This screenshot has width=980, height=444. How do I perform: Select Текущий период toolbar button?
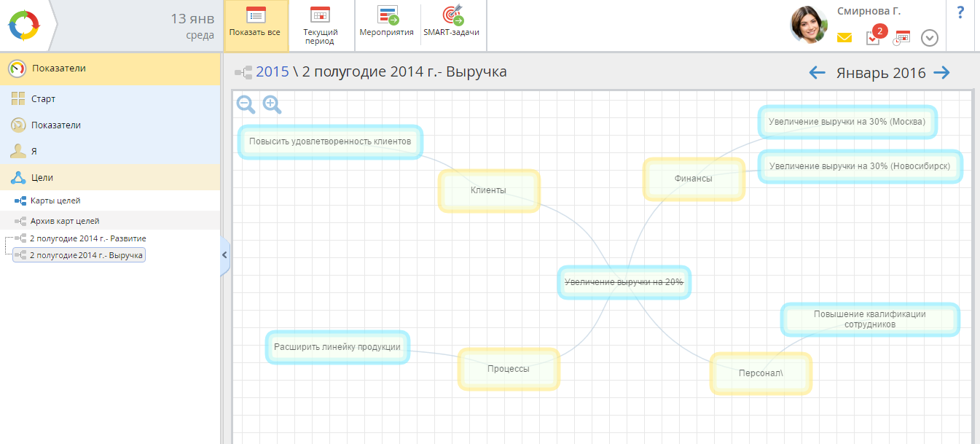pyautogui.click(x=320, y=26)
